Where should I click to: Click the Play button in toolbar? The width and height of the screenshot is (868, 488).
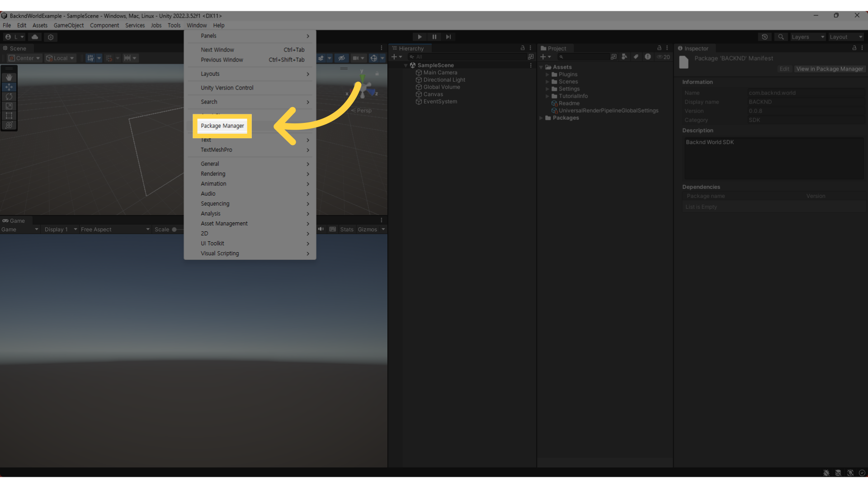[420, 37]
